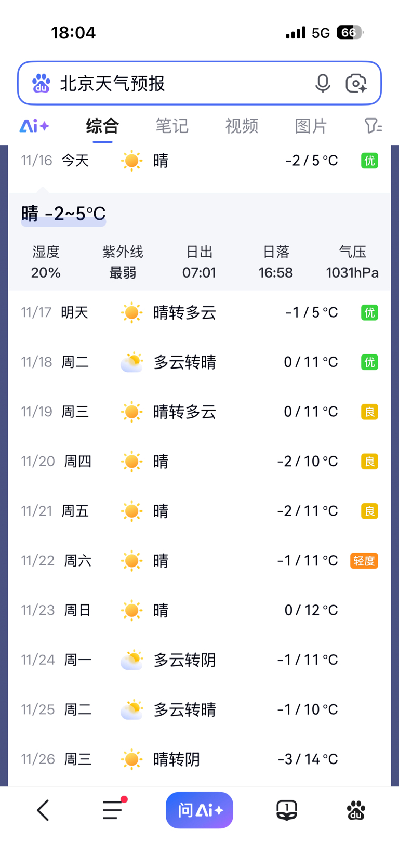Screen dimensions: 399x868
Task: Tap the green 优 badge for 11/18
Action: pyautogui.click(x=369, y=362)
